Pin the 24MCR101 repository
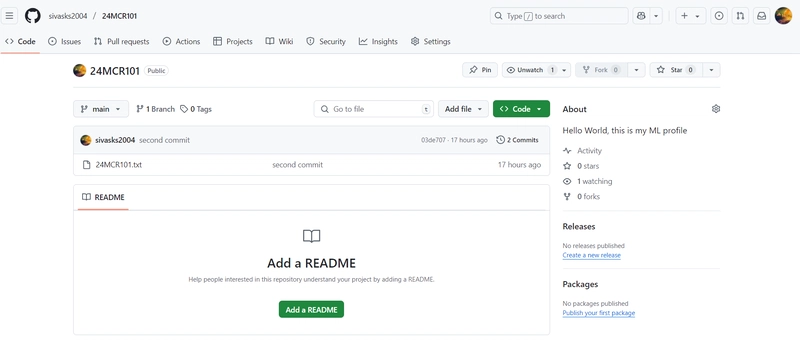Image resolution: width=800 pixels, height=361 pixels. pyautogui.click(x=480, y=70)
